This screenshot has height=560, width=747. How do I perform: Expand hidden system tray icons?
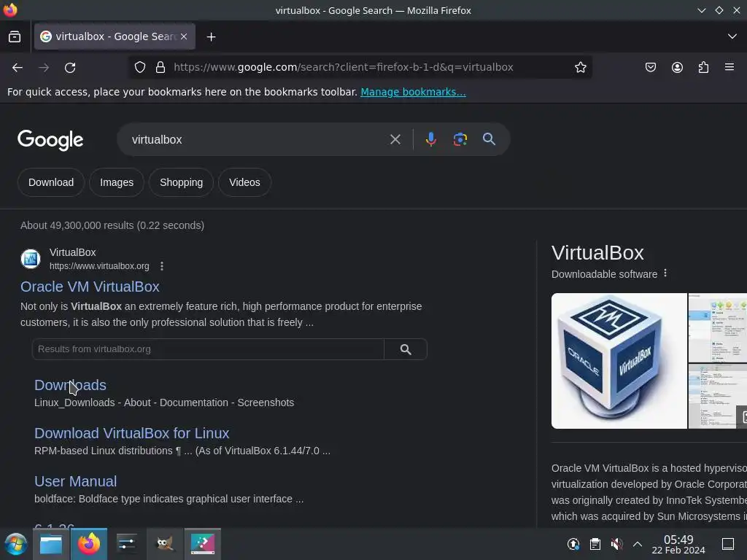pyautogui.click(x=638, y=544)
